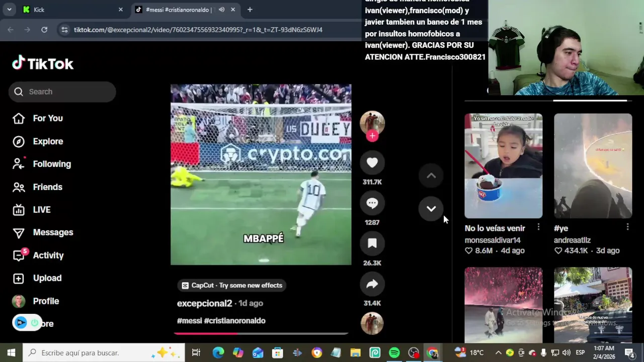This screenshot has width=644, height=362.
Task: Close the TikTok browser tab
Action: 233,10
